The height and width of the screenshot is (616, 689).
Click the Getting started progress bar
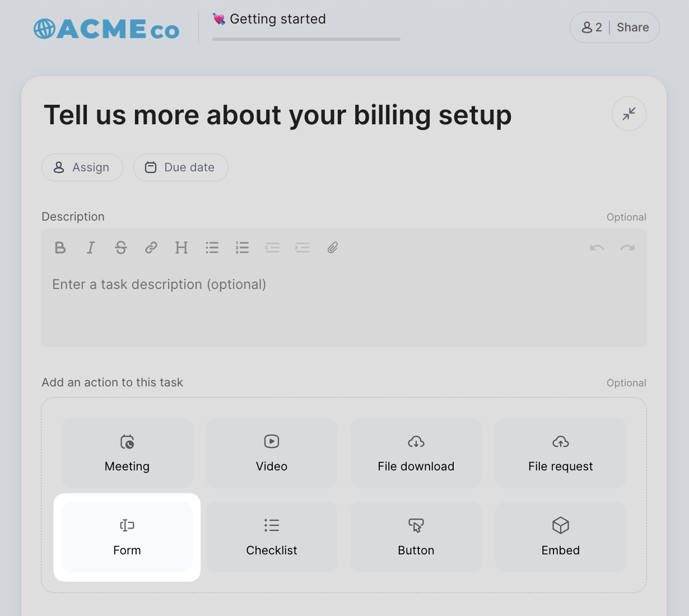pos(306,39)
